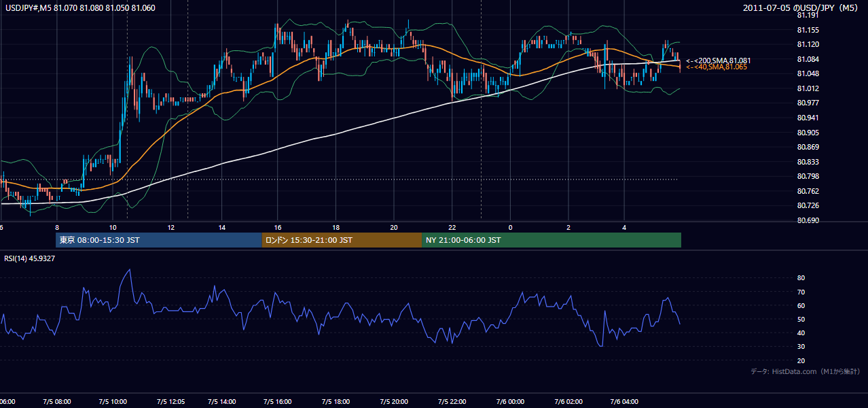Click price axis value 81.191
The image size is (868, 408).
click(808, 15)
